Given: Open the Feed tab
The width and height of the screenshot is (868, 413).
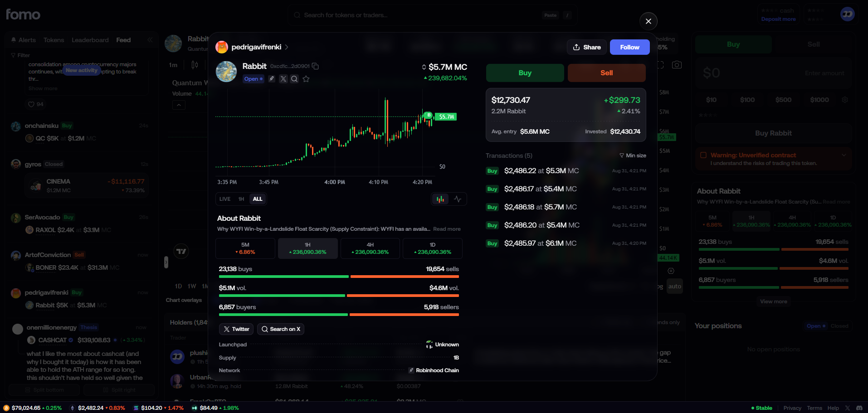Looking at the screenshot, I should point(123,40).
